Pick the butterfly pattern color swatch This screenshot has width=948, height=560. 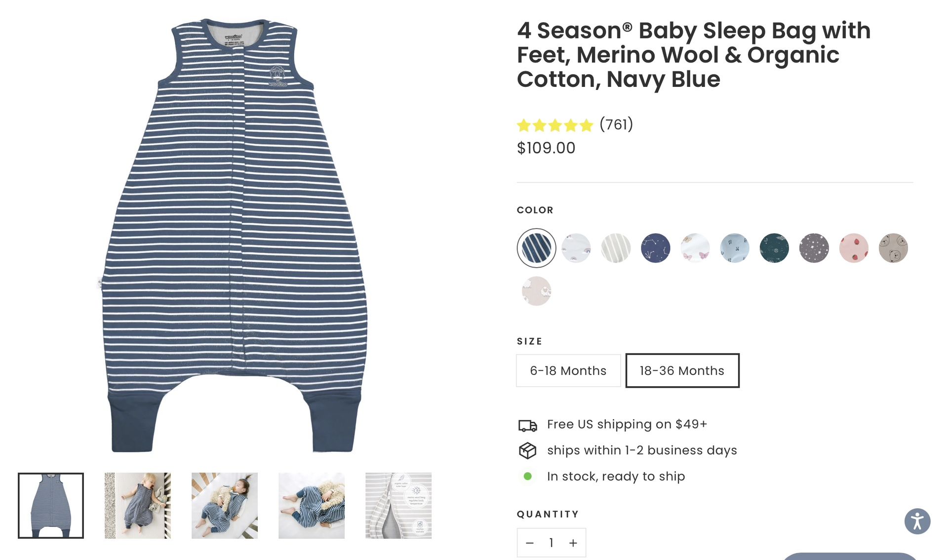(x=695, y=248)
